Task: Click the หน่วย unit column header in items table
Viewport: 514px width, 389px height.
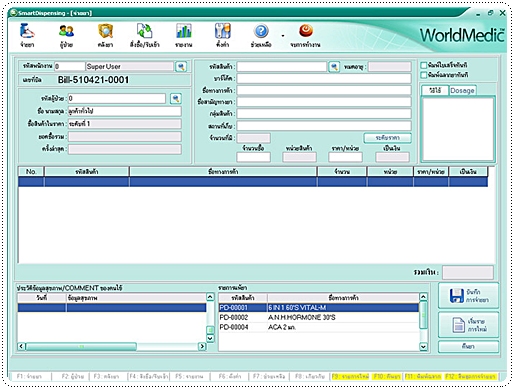Action: click(x=390, y=172)
